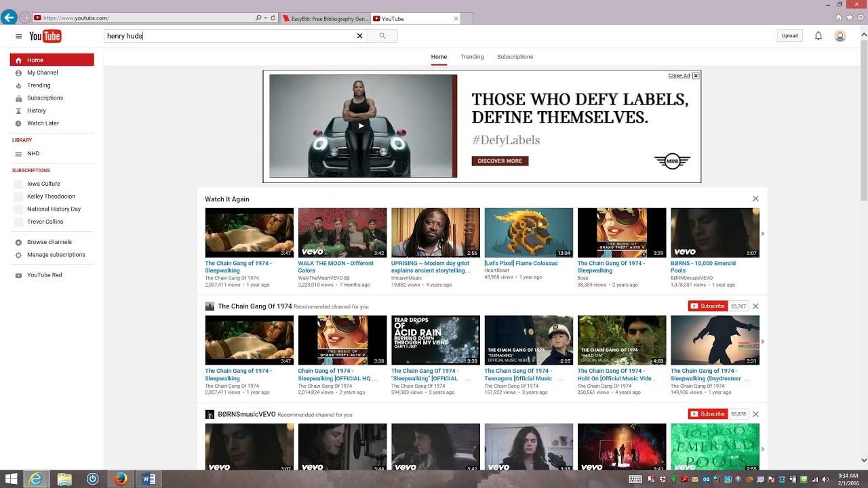This screenshot has width=868, height=488.
Task: Click in the YouTube search field
Action: coord(236,36)
